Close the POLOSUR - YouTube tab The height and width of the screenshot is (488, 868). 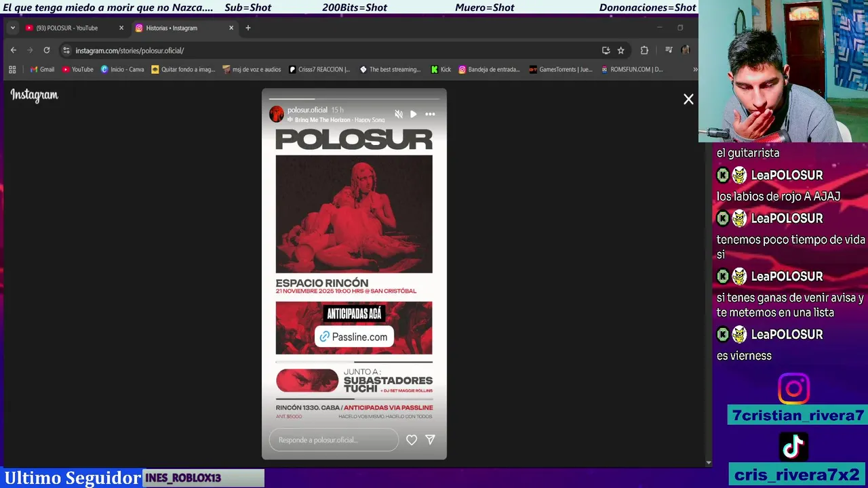(x=121, y=28)
